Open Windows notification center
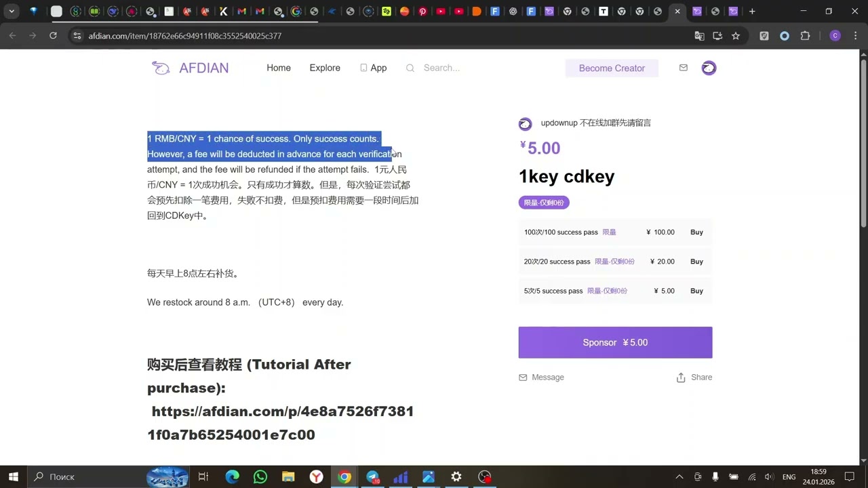 850,477
